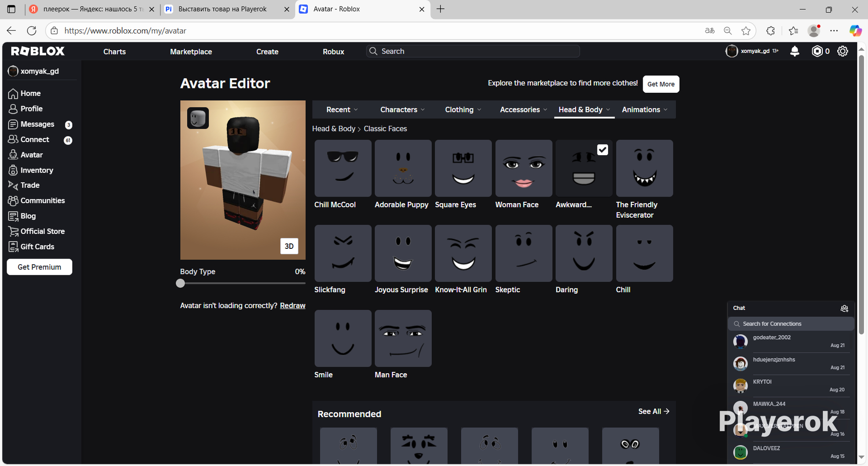Click Head & Body breadcrumb link
The width and height of the screenshot is (868, 466).
333,129
